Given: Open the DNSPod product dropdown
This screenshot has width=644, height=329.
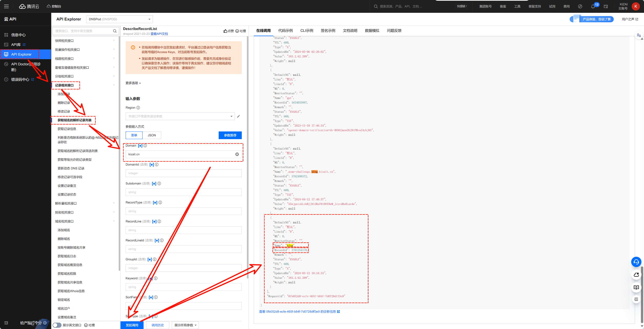Looking at the screenshot, I should click(119, 19).
